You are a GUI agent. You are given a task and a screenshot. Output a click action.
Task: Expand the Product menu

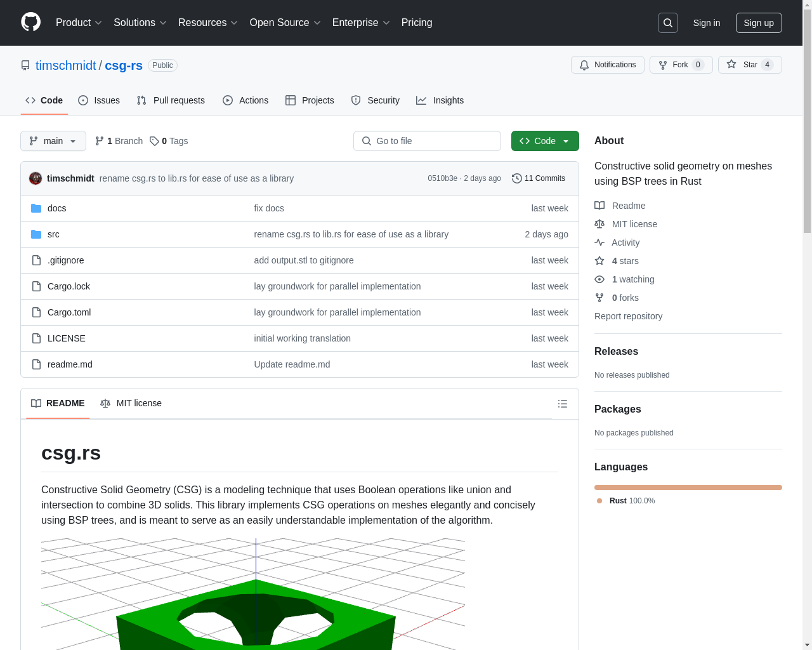click(79, 23)
